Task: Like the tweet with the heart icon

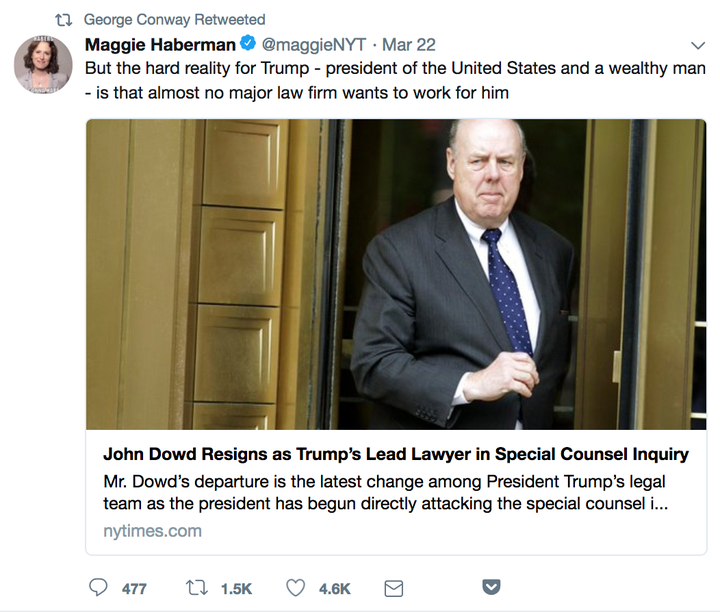Action: coord(295,588)
